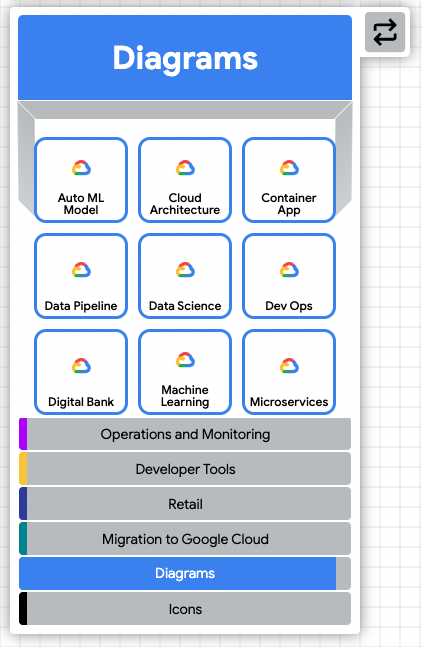Click the grid canvas area right of panel
Image resolution: width=422 pixels, height=647 pixels.
pos(391,330)
